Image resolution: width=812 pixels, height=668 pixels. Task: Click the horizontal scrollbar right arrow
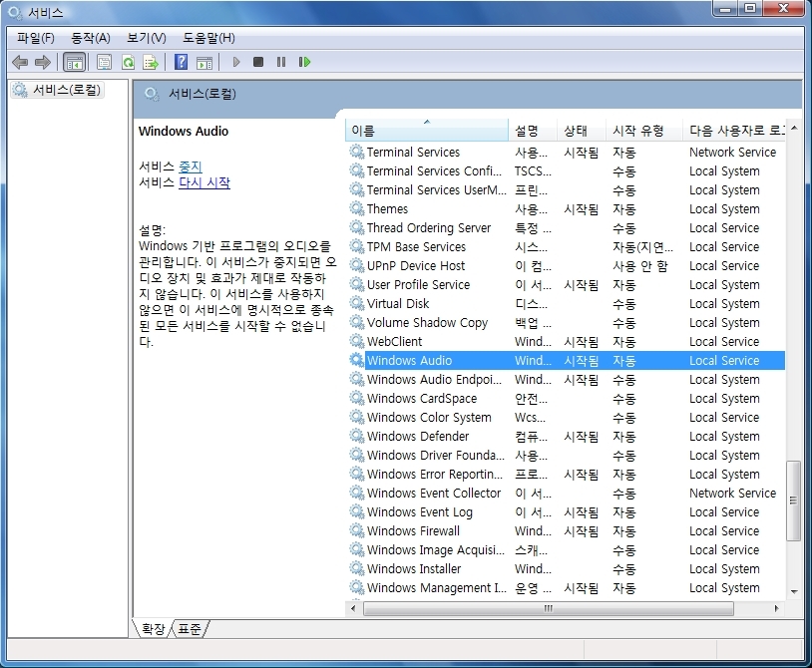776,608
